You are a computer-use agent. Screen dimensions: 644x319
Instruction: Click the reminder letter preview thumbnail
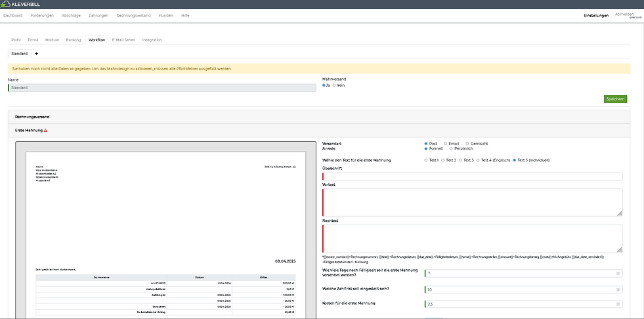pyautogui.click(x=166, y=230)
